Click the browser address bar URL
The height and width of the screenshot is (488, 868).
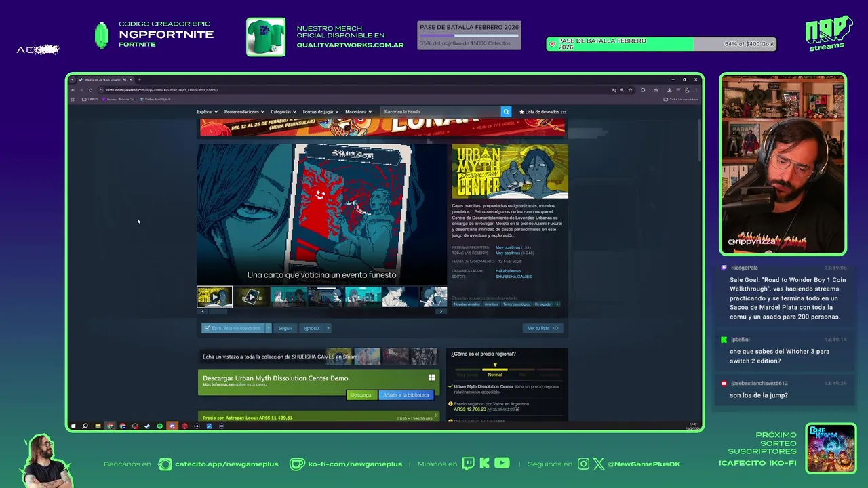(x=162, y=90)
